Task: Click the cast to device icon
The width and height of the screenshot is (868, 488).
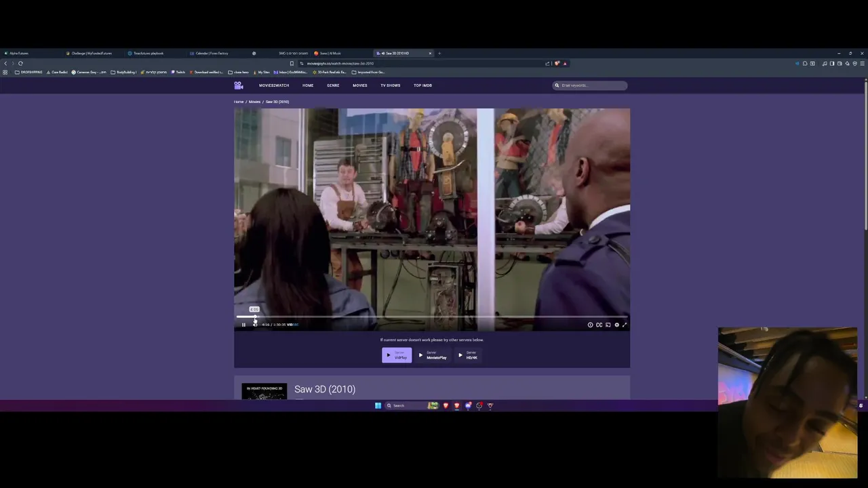Action: (608, 325)
